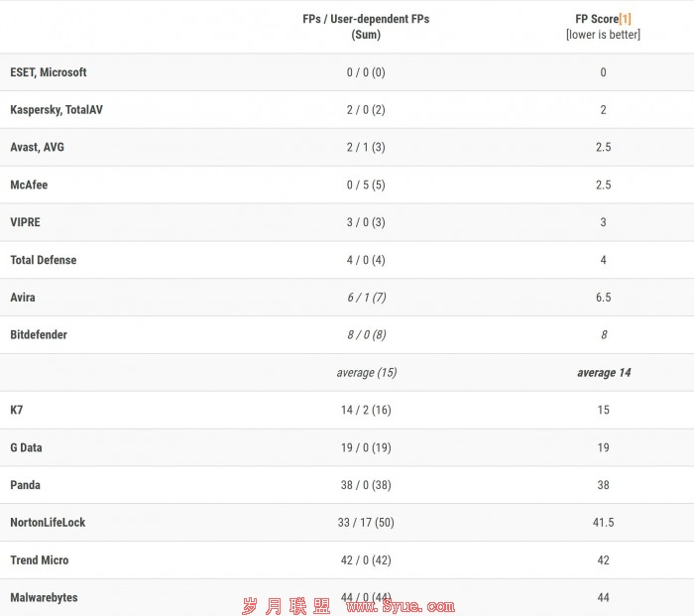Open the www.Syue.com watermark link

click(x=401, y=606)
